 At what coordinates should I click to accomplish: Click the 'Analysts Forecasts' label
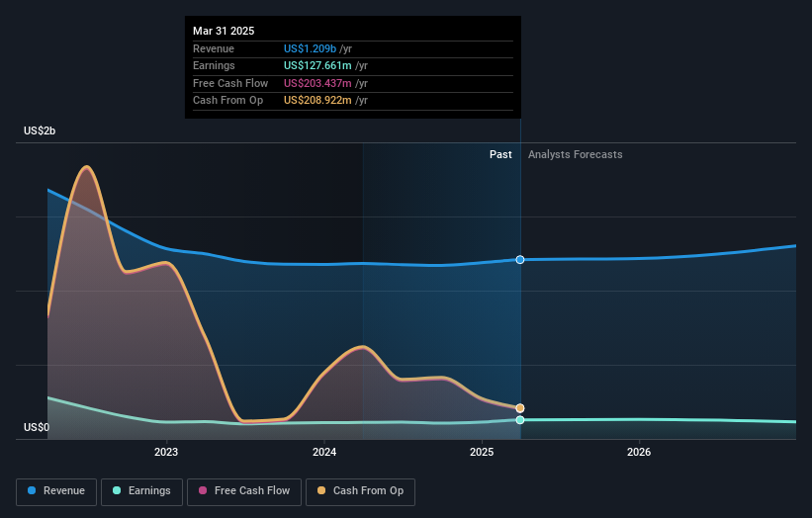tap(576, 155)
